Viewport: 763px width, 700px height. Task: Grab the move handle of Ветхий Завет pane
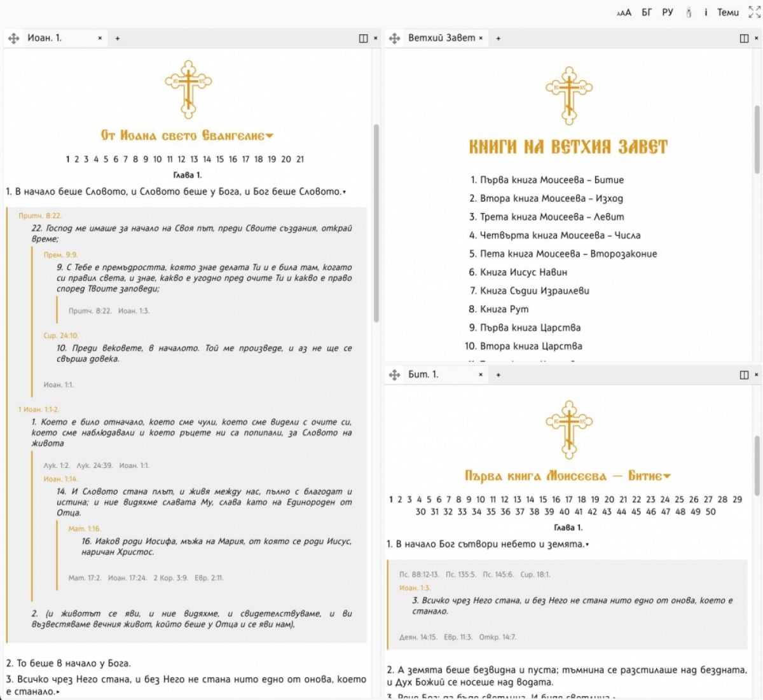394,38
